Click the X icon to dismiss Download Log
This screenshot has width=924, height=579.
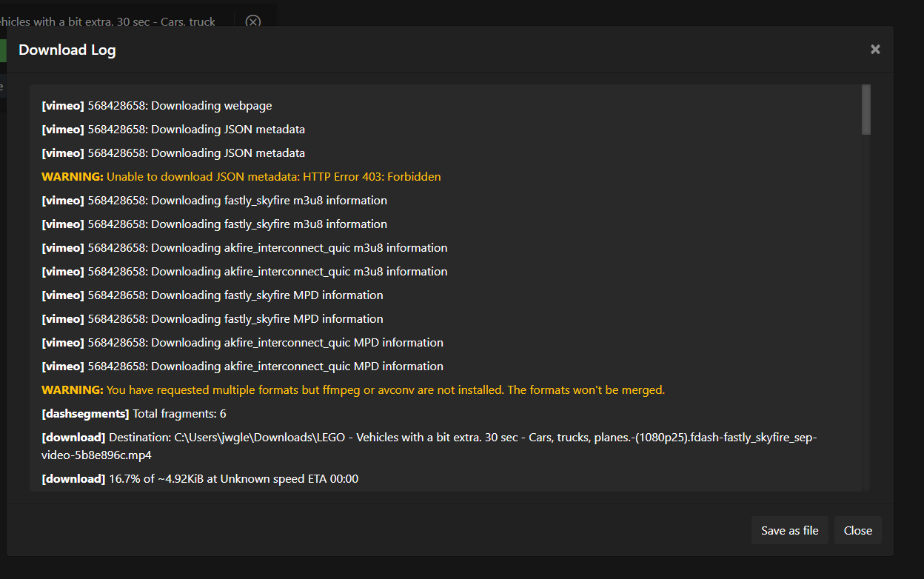coord(875,49)
